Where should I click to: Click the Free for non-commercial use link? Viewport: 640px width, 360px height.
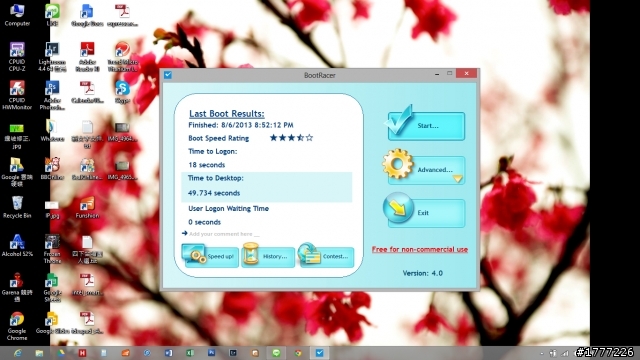[x=420, y=249]
